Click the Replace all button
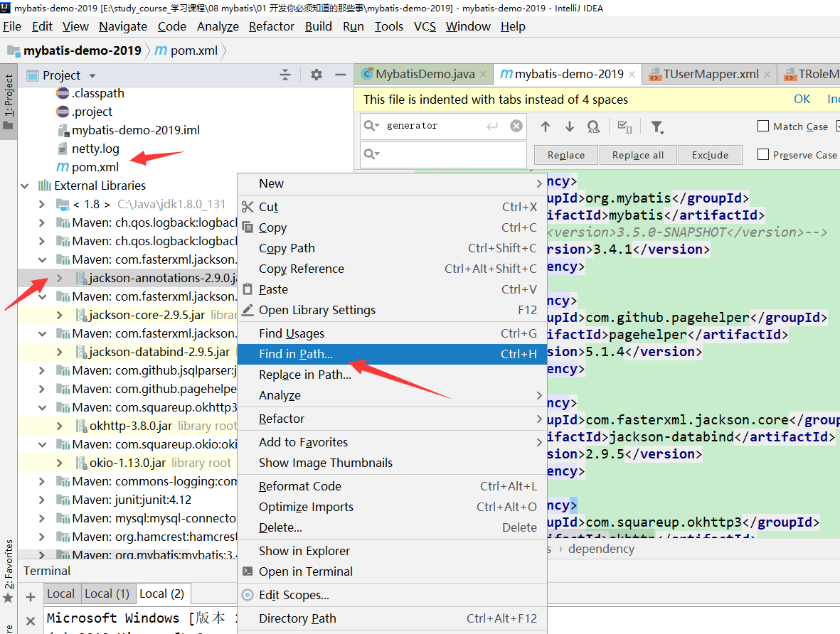This screenshot has height=634, width=840. 638,155
